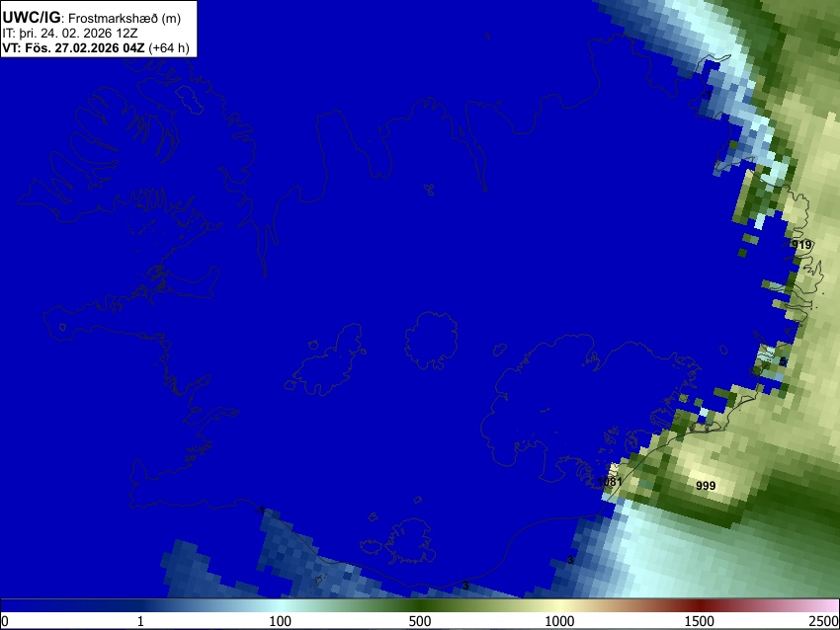Select the IT: þri. 24. 02. 2026 12Z line
The height and width of the screenshot is (630, 840).
click(x=70, y=34)
